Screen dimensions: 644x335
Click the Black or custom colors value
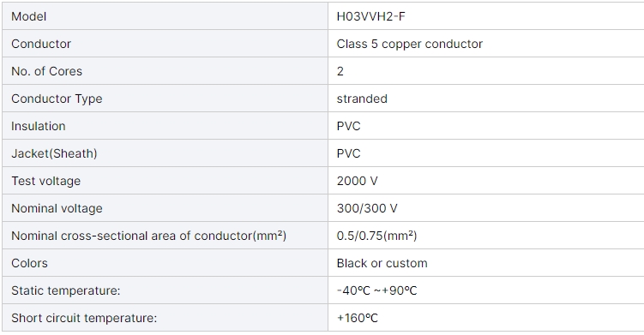(382, 263)
